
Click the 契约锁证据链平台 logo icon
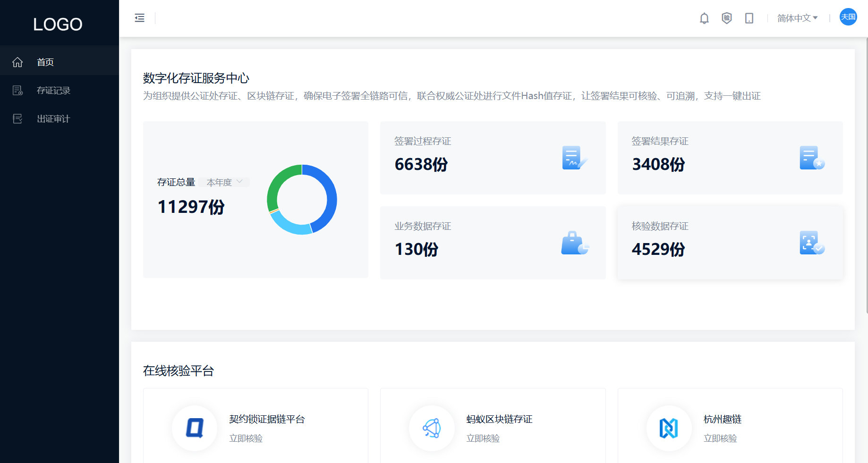tap(195, 428)
